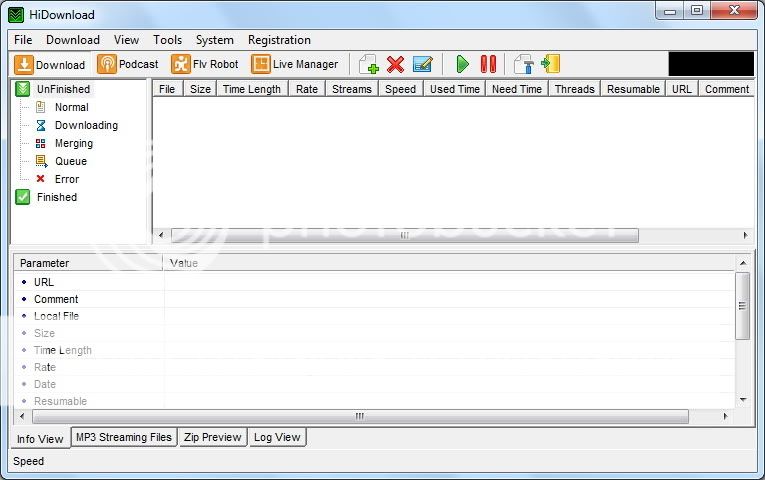
Task: Click task list scroll right arrow
Action: 745,235
